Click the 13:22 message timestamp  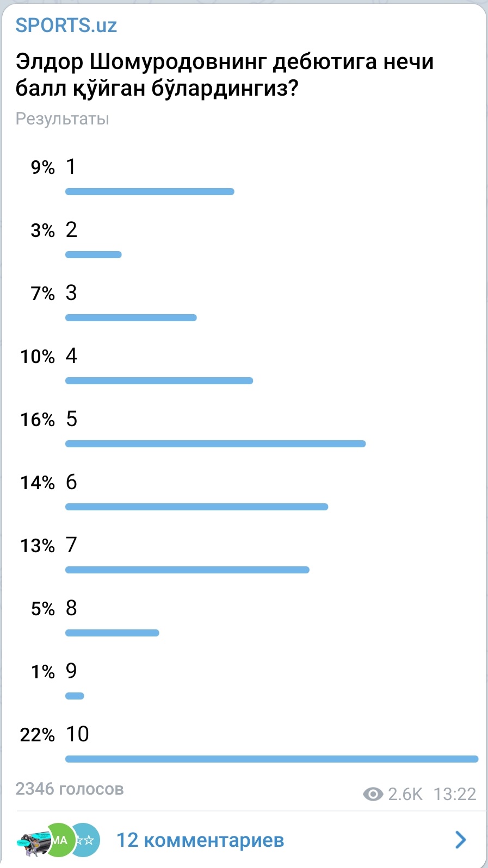454,794
